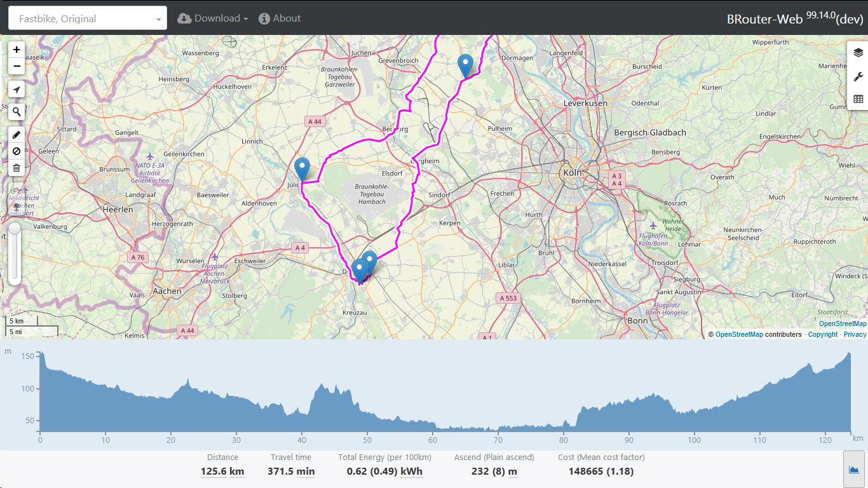Zoom in on the map
Viewport: 868px width, 488px height.
(17, 50)
